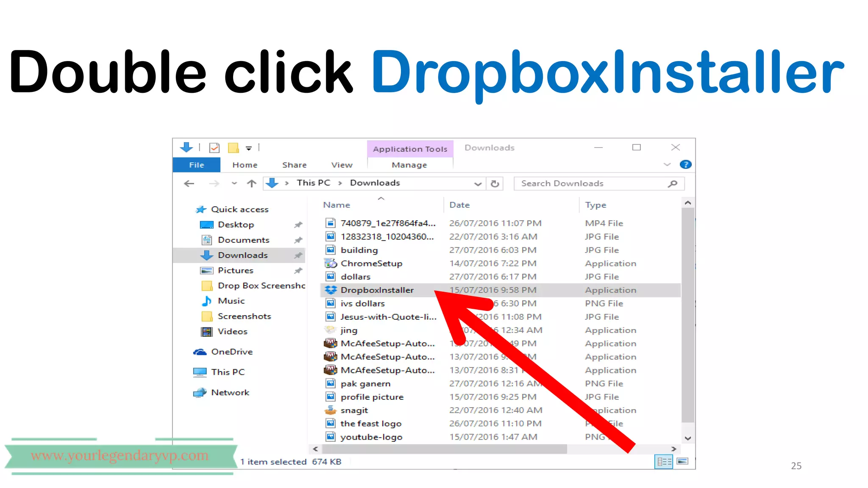868x488 pixels.
Task: Sort by the Name column header
Action: point(337,205)
